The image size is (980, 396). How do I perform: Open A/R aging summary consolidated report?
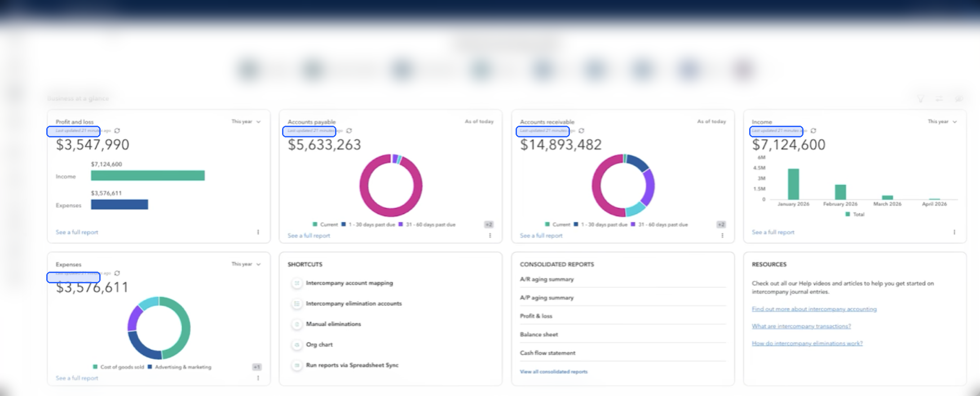tap(547, 279)
